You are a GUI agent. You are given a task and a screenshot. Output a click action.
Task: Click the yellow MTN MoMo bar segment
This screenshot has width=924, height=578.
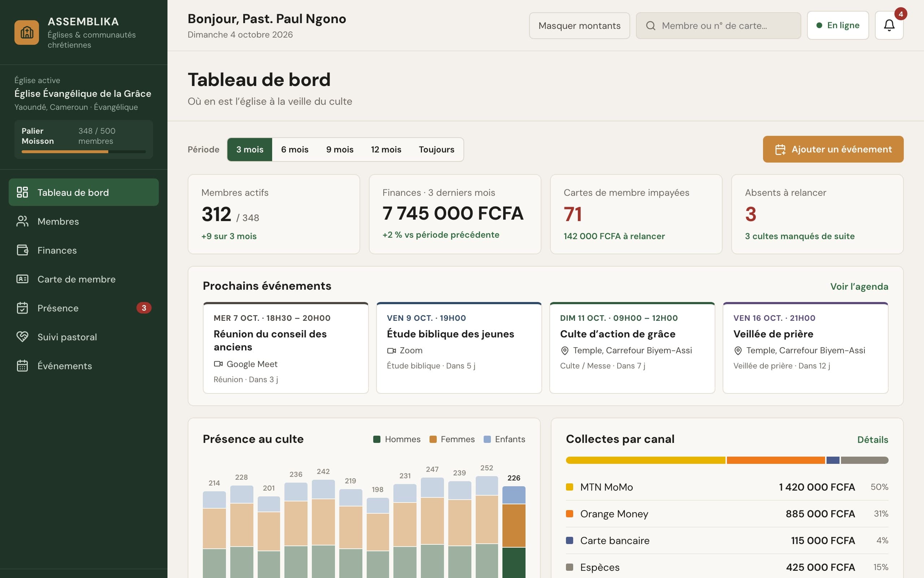coord(645,460)
